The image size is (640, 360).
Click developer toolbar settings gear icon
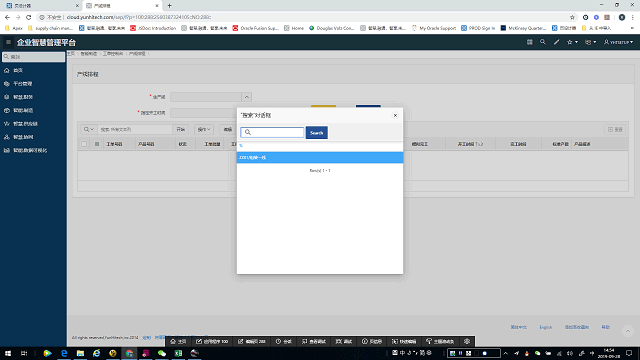point(467,341)
